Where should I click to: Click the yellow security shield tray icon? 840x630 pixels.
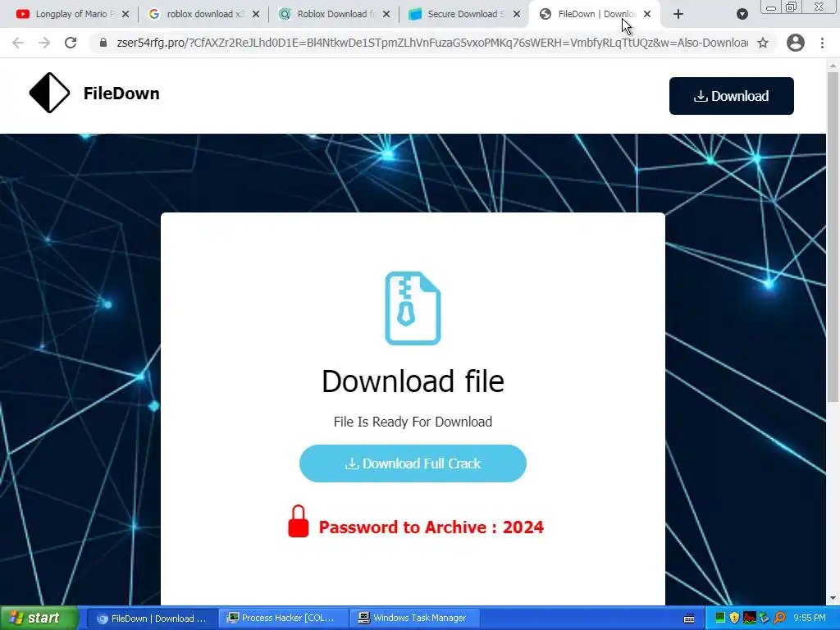pyautogui.click(x=734, y=619)
